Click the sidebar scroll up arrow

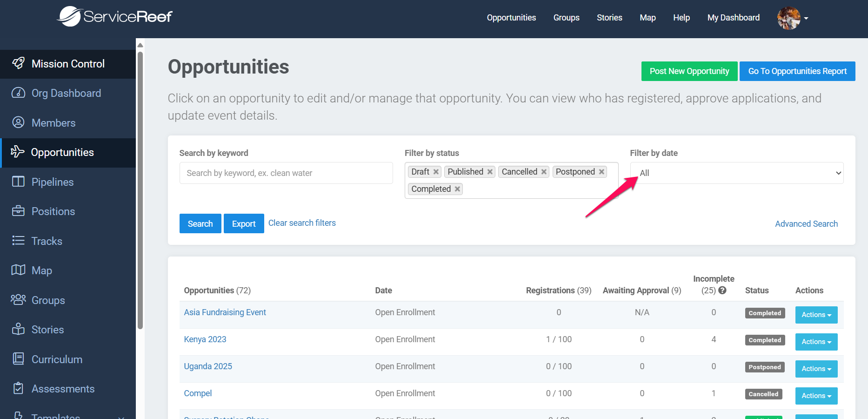coord(140,45)
